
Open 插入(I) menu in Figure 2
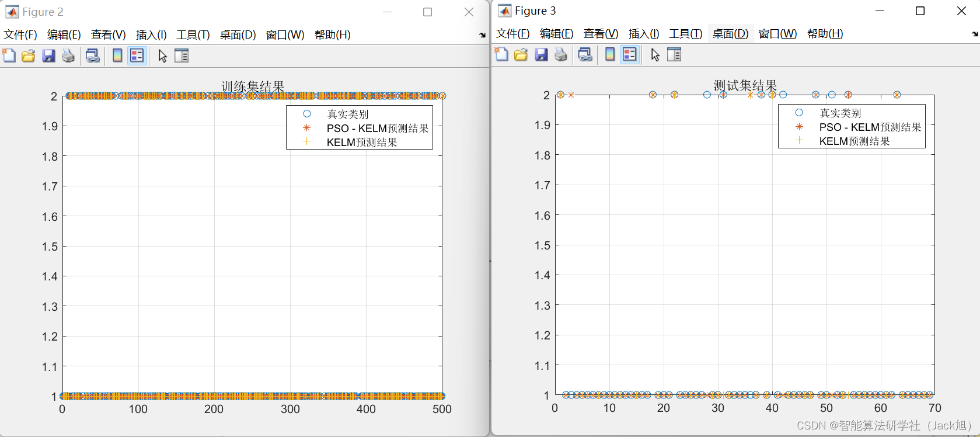[151, 34]
